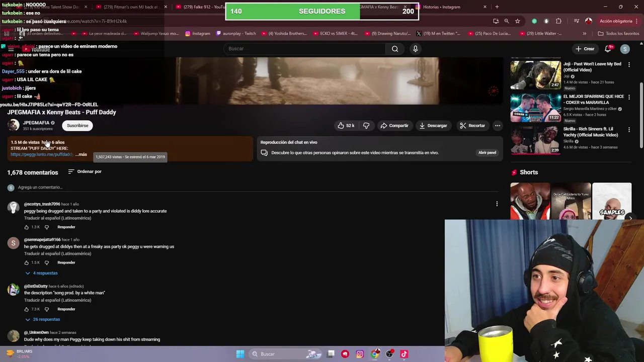The width and height of the screenshot is (644, 362).
Task: Open the Chrome icon on the taskbar
Action: coord(375,354)
